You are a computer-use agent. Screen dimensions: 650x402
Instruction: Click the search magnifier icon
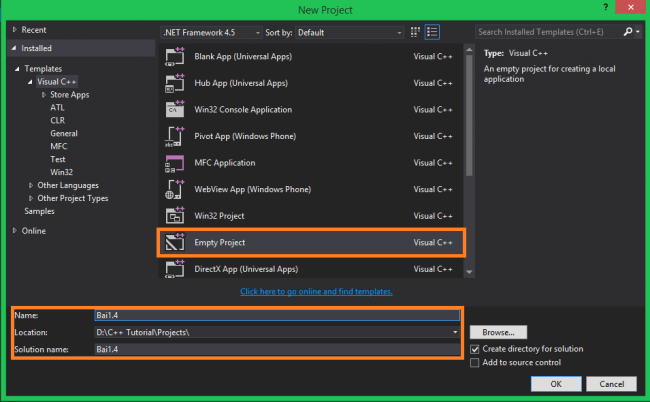pyautogui.click(x=628, y=32)
